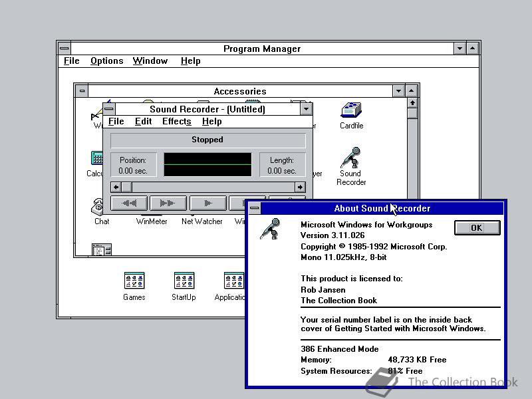Click the About Sound Recorder title bar
The width and height of the screenshot is (532, 399).
coord(382,208)
